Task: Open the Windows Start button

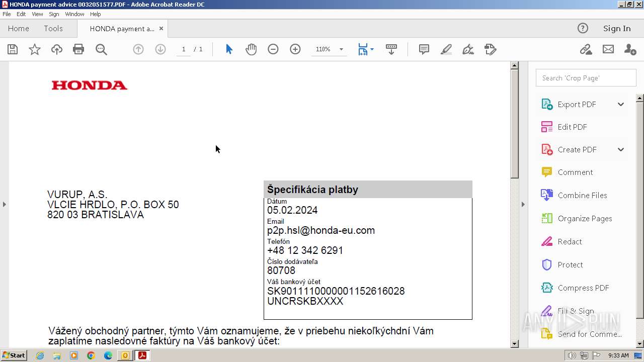Action: [14, 355]
